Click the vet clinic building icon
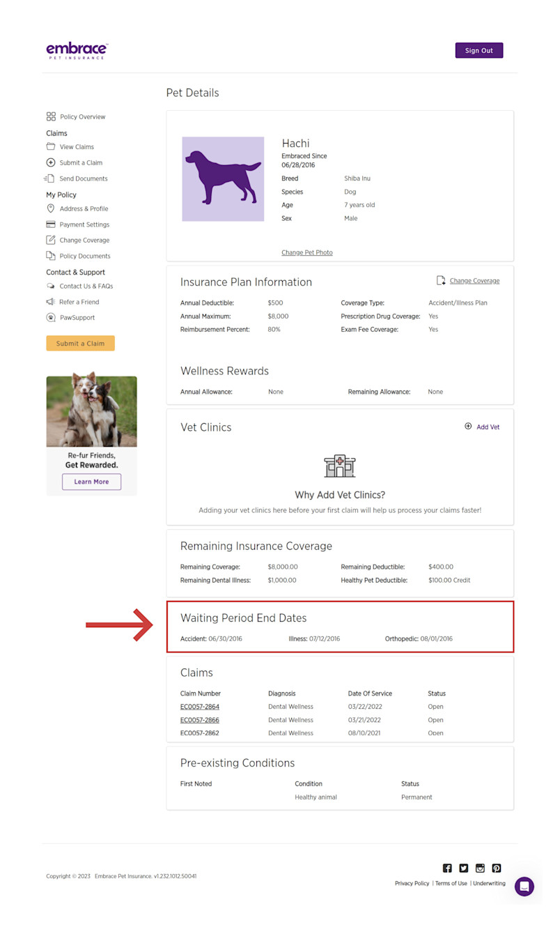The image size is (560, 927). (340, 466)
